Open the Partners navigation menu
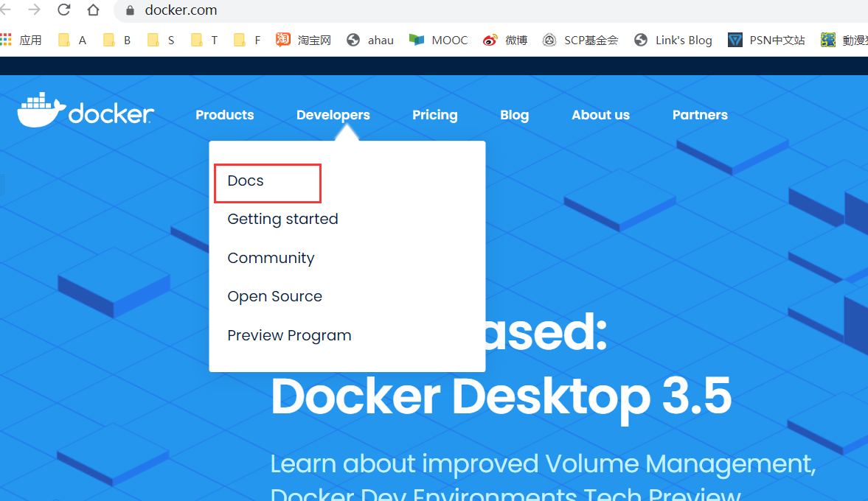 click(x=700, y=115)
